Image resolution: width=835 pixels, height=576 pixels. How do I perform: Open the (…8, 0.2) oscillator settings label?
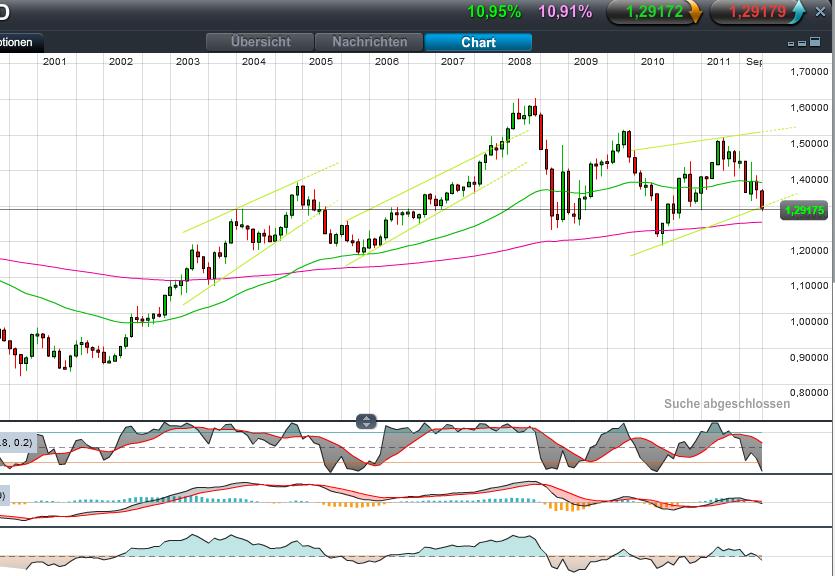tap(17, 442)
